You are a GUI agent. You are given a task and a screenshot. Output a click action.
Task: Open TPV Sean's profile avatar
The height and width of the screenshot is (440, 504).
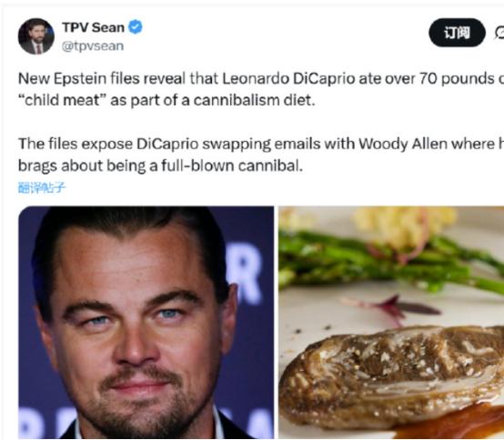[36, 36]
